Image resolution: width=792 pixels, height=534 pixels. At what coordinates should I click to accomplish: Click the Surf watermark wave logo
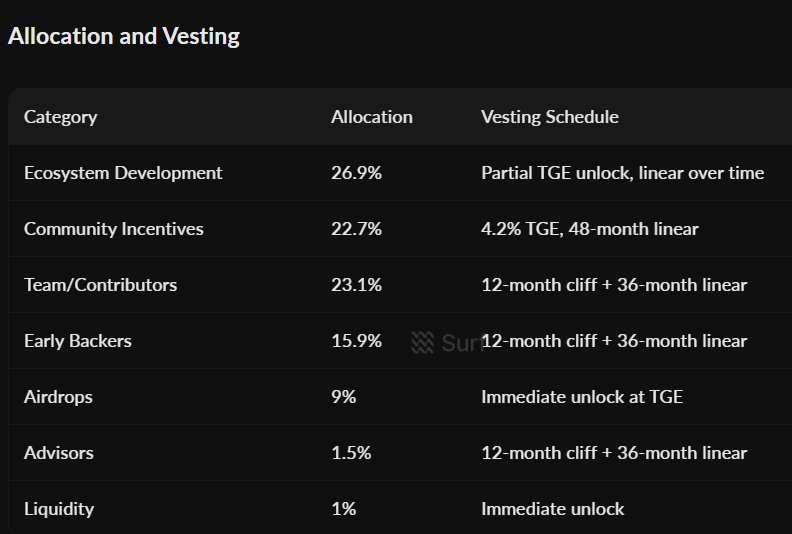pyautogui.click(x=423, y=343)
